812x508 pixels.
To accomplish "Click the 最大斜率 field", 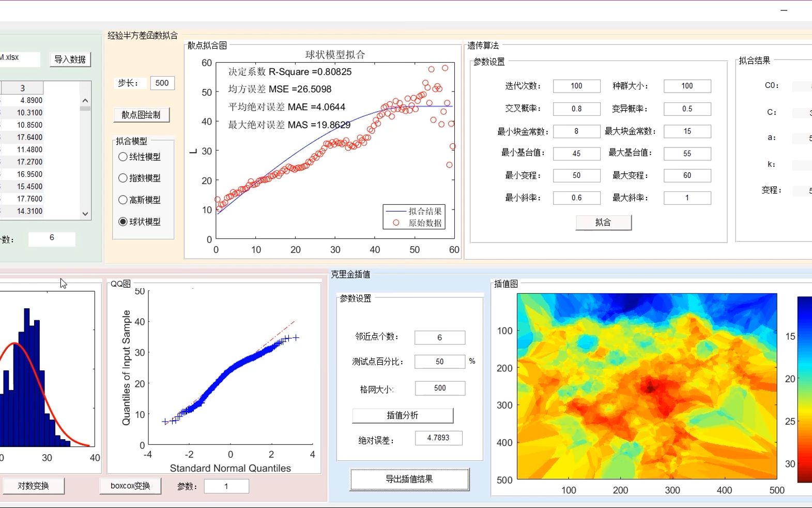I will [687, 198].
